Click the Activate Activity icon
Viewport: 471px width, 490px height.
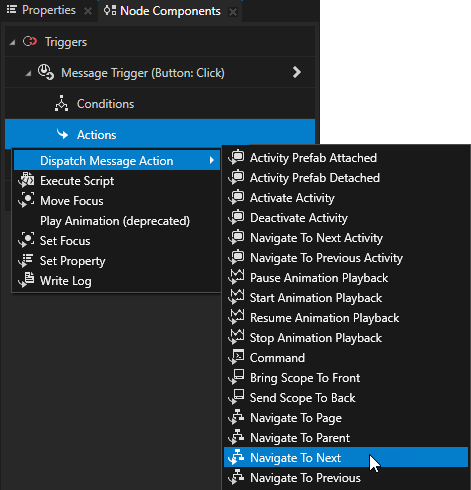236,197
